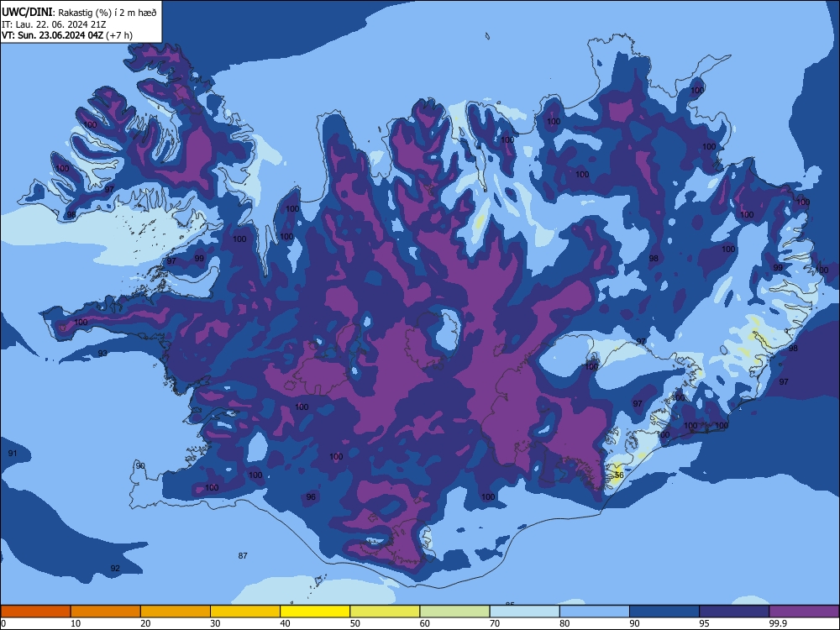Click the 30–40 amber legend swatch
The width and height of the screenshot is (840, 630).
[245, 612]
